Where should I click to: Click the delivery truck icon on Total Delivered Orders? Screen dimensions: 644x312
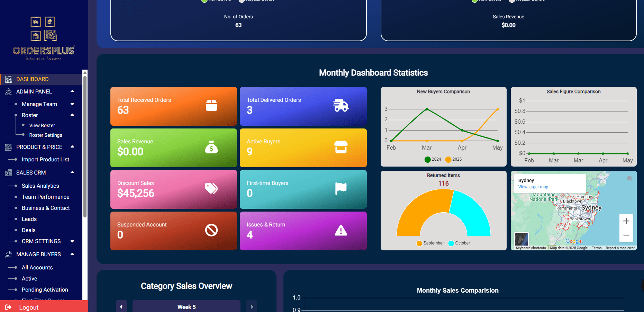tap(341, 106)
